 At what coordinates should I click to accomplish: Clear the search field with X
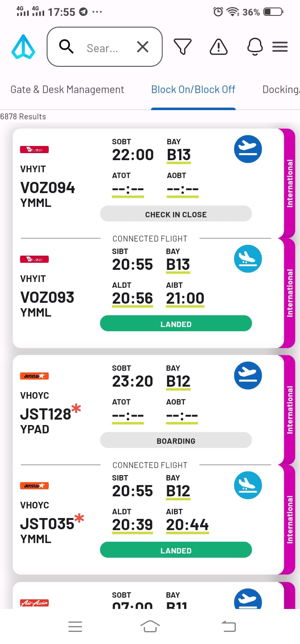(x=142, y=47)
